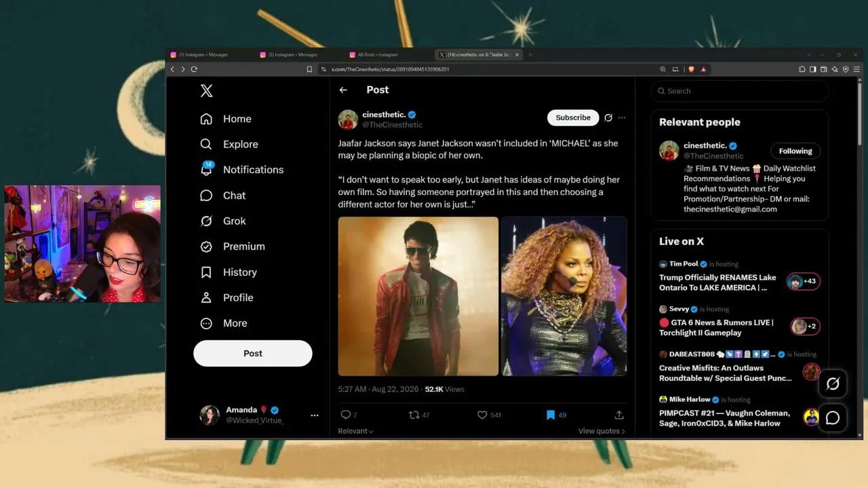The height and width of the screenshot is (488, 868).
Task: Click the browser forward button
Action: 182,69
